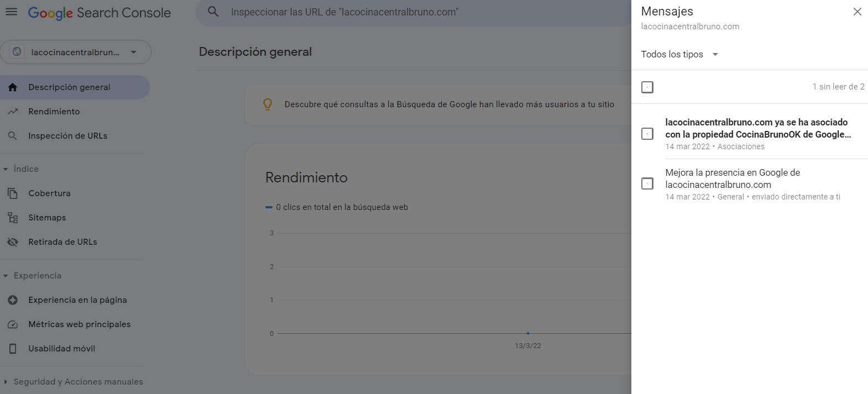Click the Sitemaps tree icon
The image size is (868, 394).
[13, 218]
